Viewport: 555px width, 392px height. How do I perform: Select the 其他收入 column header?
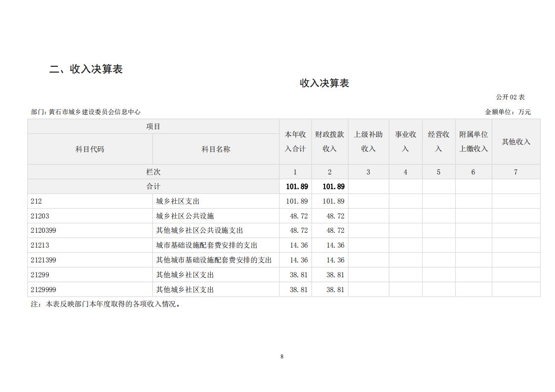click(516, 142)
